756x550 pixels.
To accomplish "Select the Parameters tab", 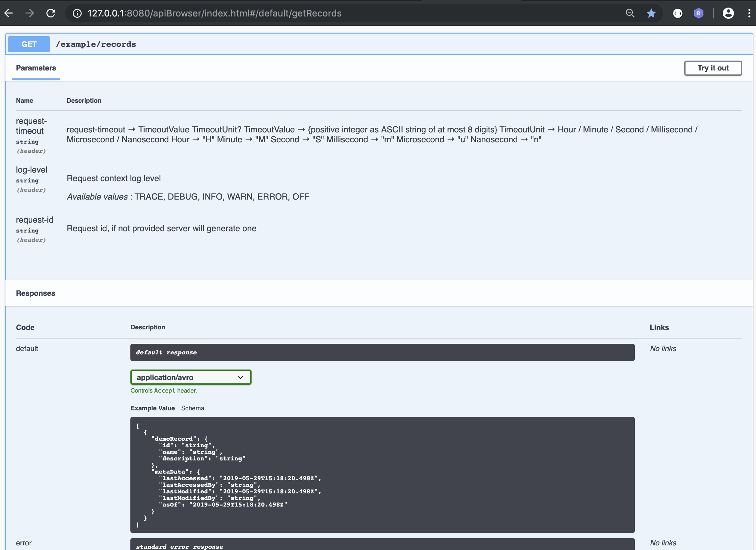I will tap(36, 68).
